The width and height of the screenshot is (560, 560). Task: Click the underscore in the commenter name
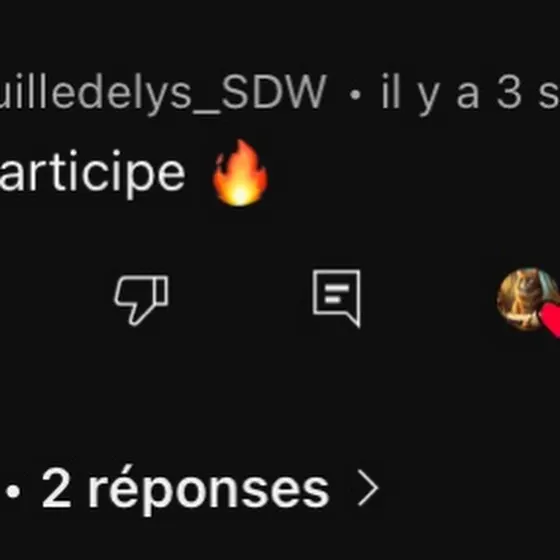click(x=206, y=112)
